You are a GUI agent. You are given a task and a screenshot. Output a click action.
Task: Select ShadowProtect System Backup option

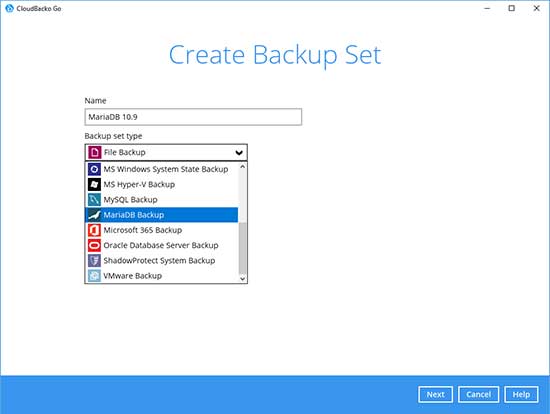point(162,260)
